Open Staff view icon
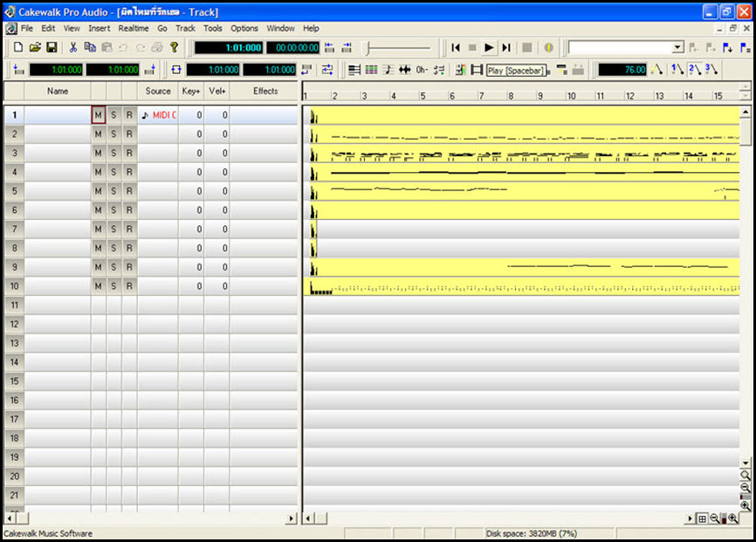 (x=388, y=70)
